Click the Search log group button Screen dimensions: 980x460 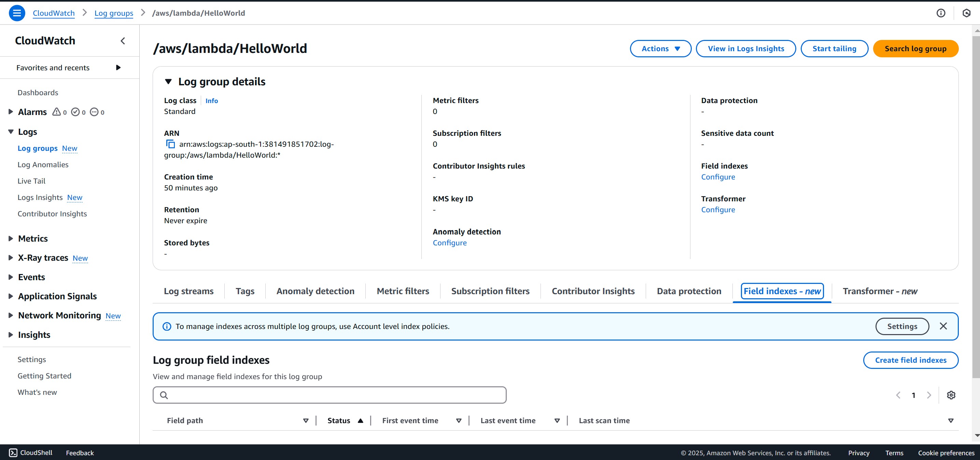[915, 48]
